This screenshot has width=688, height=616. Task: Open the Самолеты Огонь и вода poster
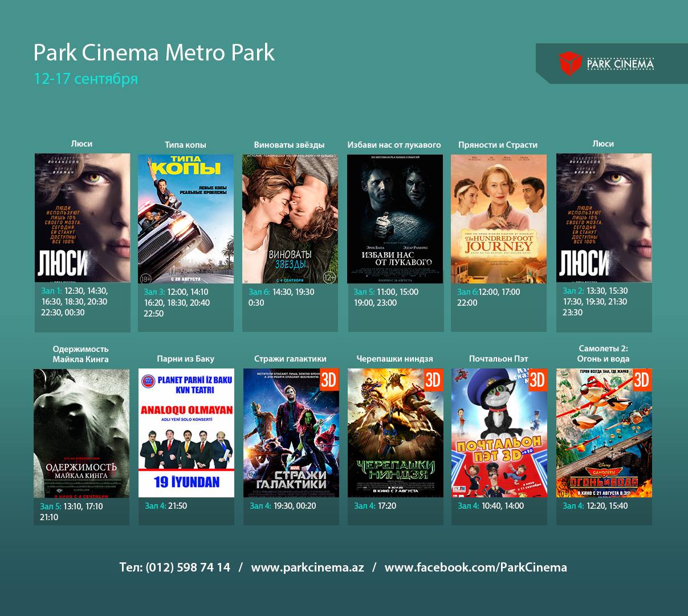(x=604, y=433)
